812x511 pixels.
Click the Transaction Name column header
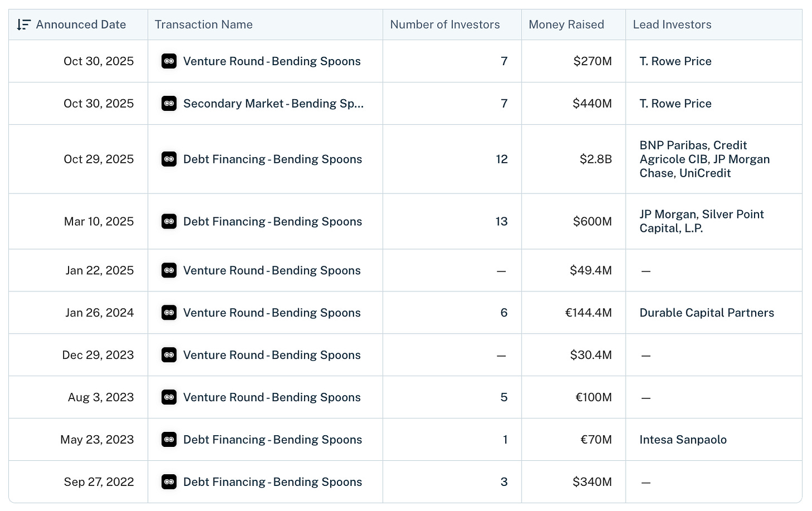[x=204, y=25]
